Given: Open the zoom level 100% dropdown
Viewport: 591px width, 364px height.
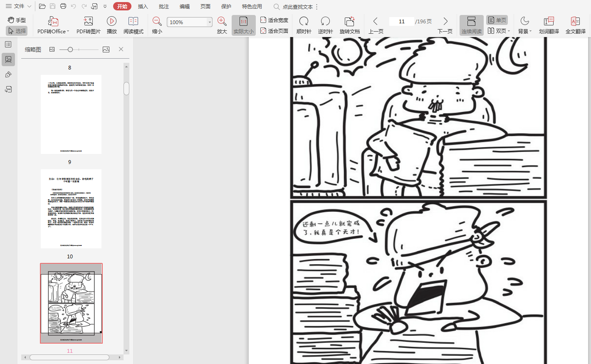Looking at the screenshot, I should point(210,22).
